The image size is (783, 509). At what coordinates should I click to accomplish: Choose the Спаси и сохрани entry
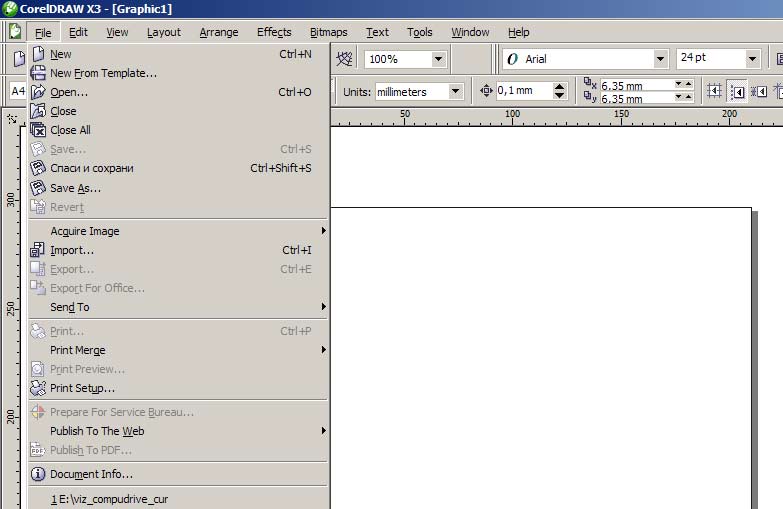pyautogui.click(x=178, y=168)
